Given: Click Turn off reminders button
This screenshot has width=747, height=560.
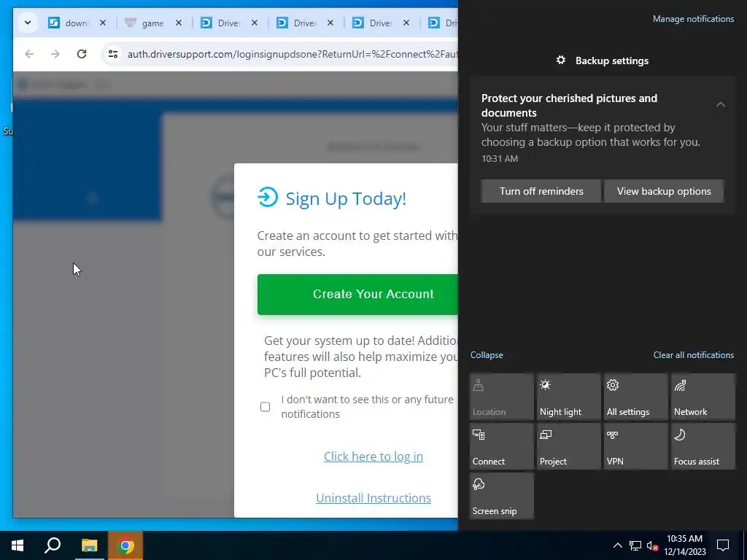Looking at the screenshot, I should pos(541,191).
